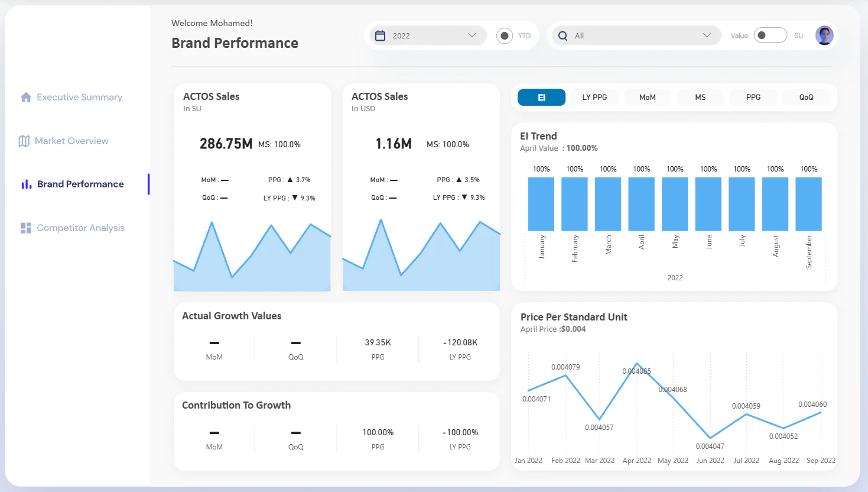Click the 1.16M sales value
868x492 pixels.
(394, 144)
